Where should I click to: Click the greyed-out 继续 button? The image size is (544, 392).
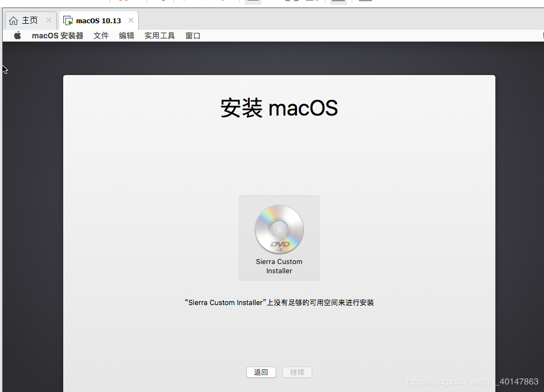297,372
